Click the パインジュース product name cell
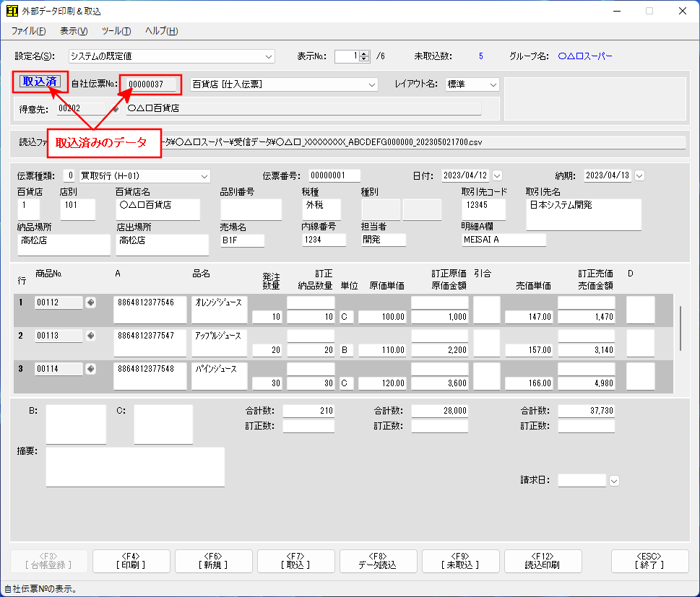This screenshot has width=700, height=597. click(x=219, y=376)
